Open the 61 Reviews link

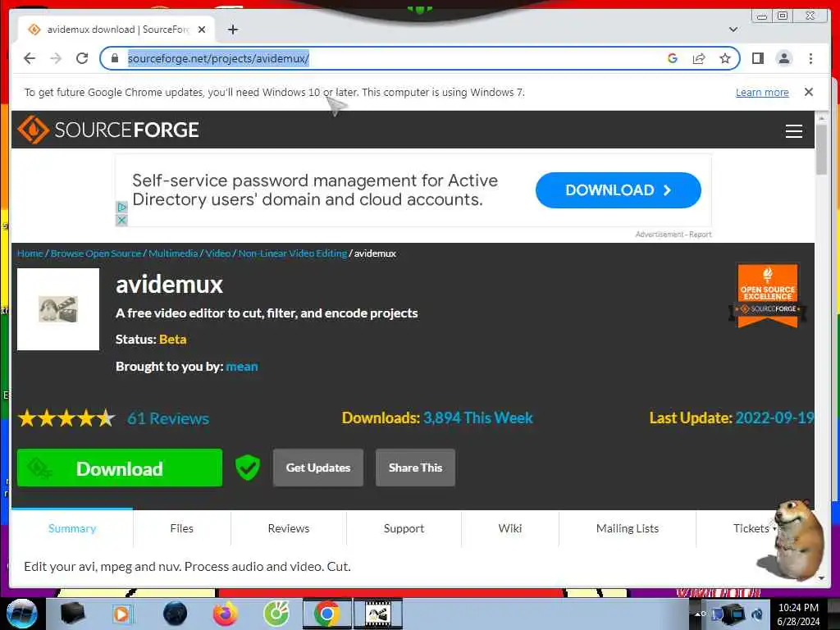pos(168,418)
